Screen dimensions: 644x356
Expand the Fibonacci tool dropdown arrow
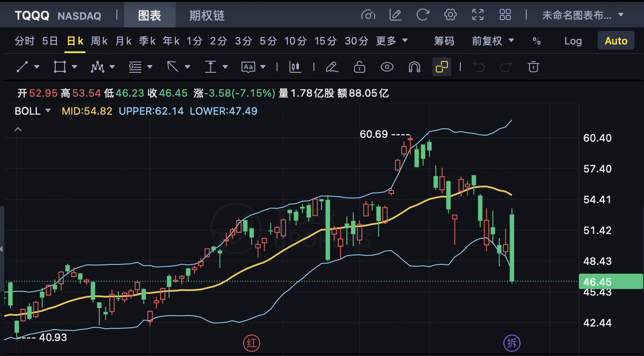[x=150, y=67]
